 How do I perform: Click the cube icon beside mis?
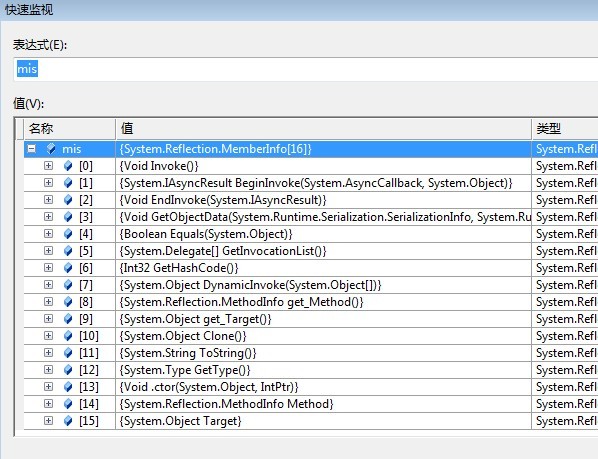(x=51, y=149)
